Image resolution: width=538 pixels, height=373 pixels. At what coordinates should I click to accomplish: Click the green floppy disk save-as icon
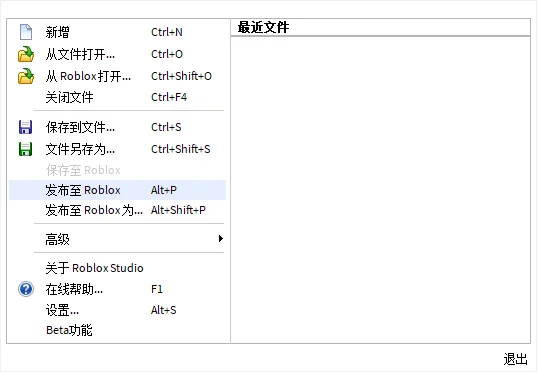click(25, 149)
